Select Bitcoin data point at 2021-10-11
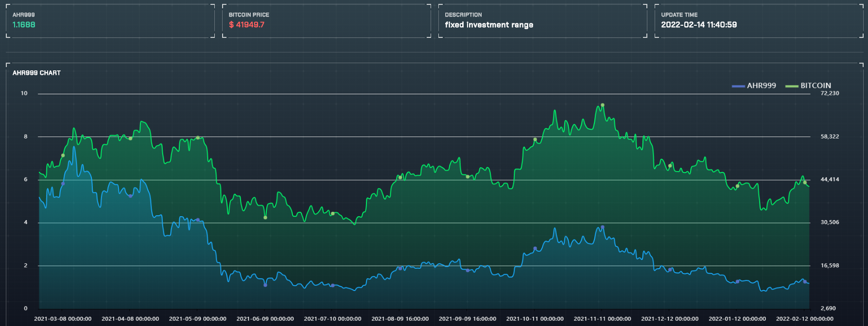Image resolution: width=868 pixels, height=326 pixels. [x=535, y=139]
